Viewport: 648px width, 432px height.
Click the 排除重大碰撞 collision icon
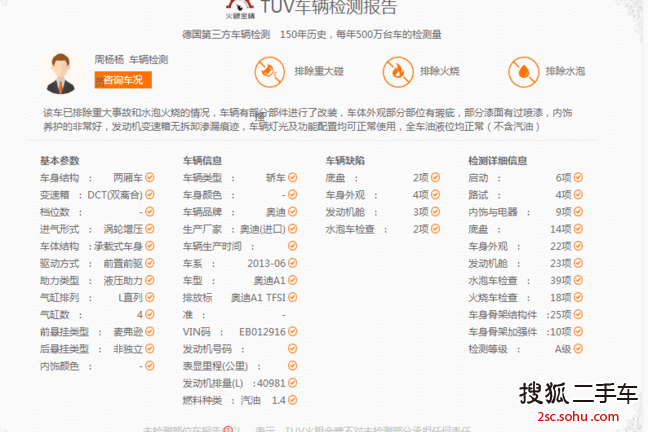tap(269, 72)
